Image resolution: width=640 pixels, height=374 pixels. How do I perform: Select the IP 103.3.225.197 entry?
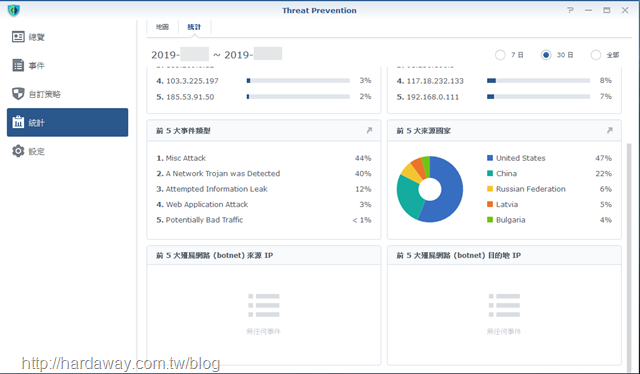[192, 81]
